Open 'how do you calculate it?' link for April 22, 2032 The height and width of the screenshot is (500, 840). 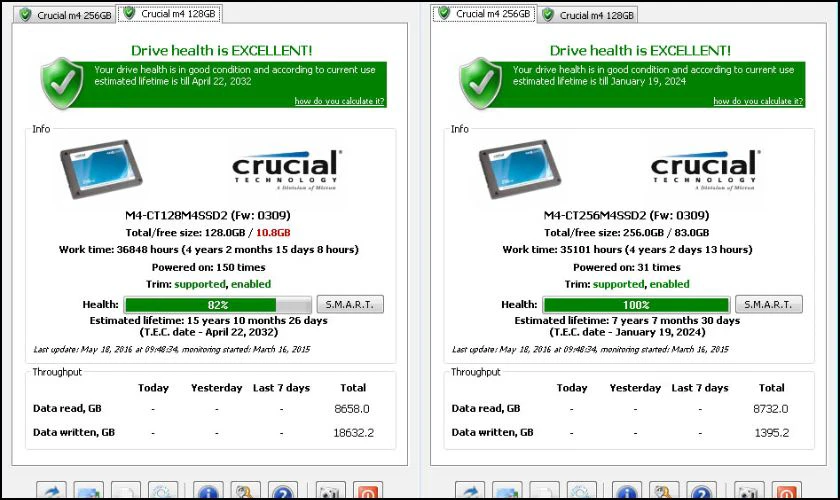tap(339, 101)
